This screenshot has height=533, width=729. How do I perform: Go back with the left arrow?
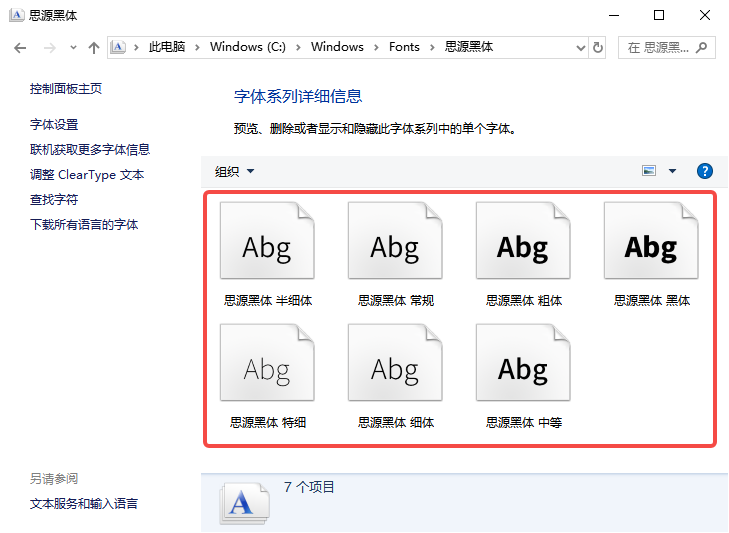[x=20, y=47]
